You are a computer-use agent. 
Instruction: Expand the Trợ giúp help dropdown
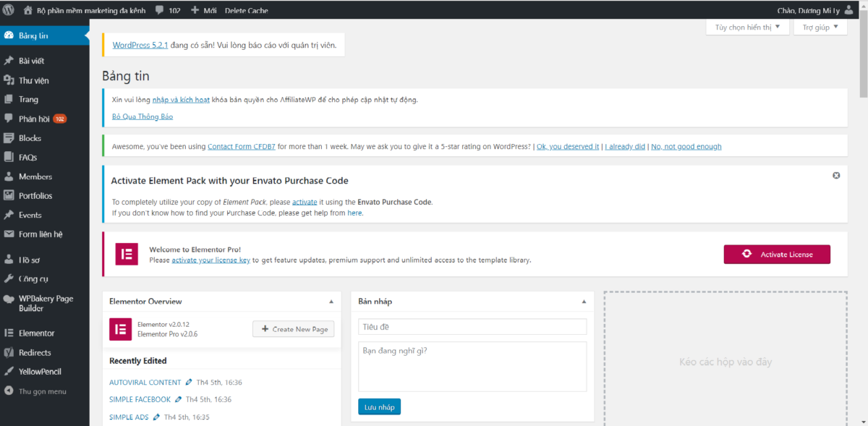pos(820,27)
